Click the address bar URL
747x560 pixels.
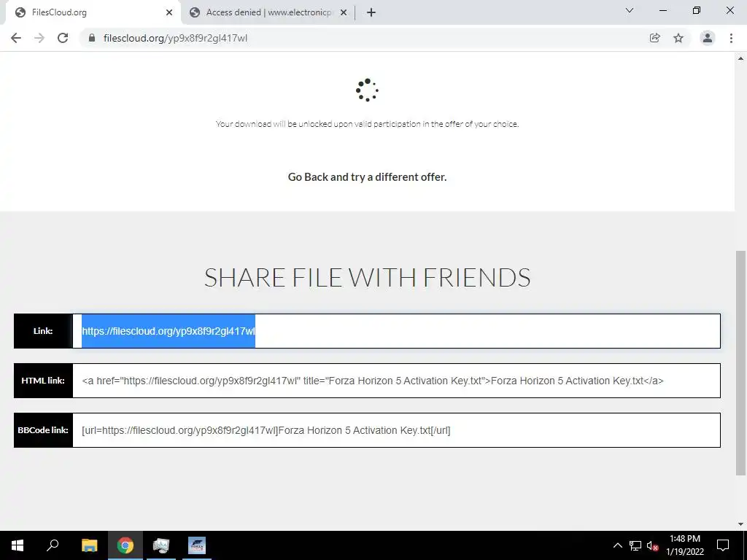tap(175, 38)
